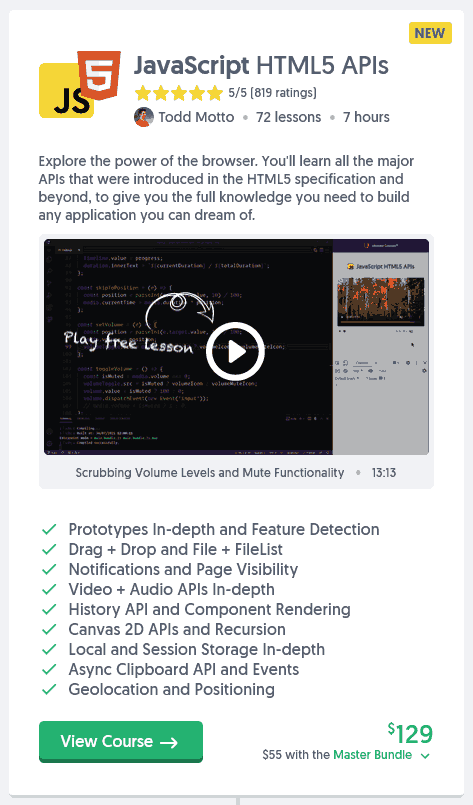The height and width of the screenshot is (805, 473).
Task: Click the 13:13 lesson duration
Action: pos(384,473)
